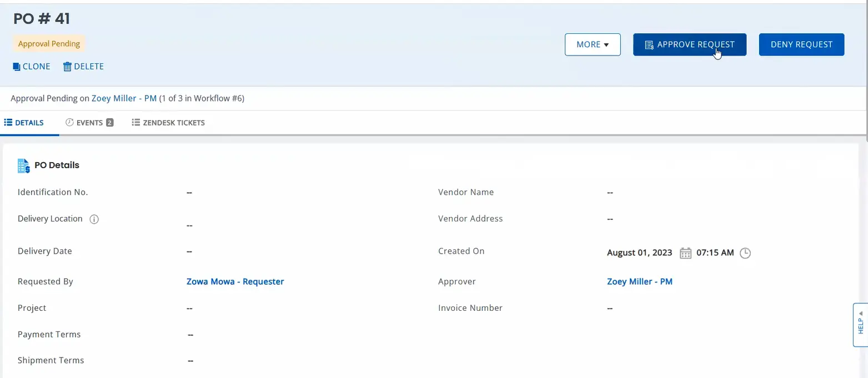Image resolution: width=868 pixels, height=378 pixels.
Task: Click the DENY REQUEST button
Action: [801, 44]
